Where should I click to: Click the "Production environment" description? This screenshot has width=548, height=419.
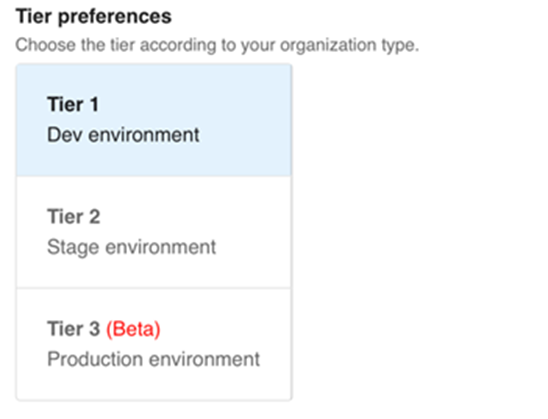153,359
